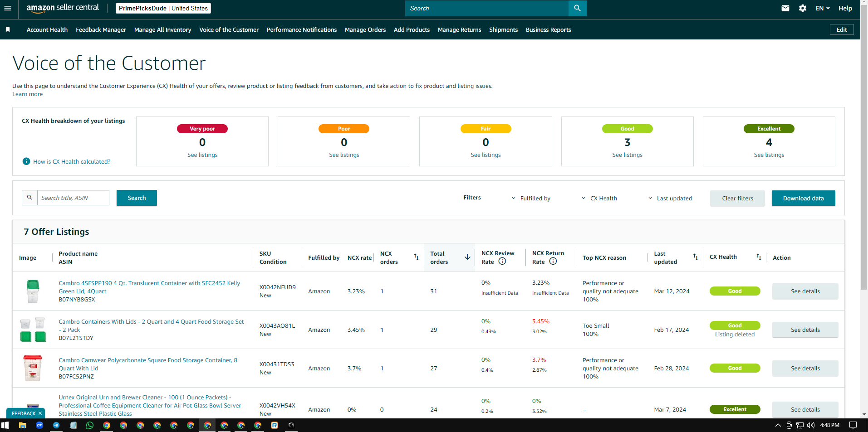Image resolution: width=868 pixels, height=432 pixels.
Task: Click the bookmark flag icon
Action: 8,29
